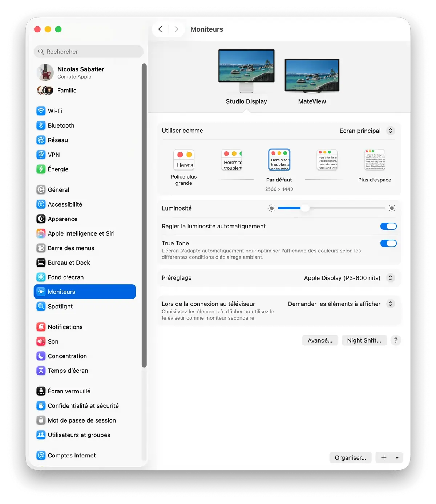Screen dimensions: 436x504
Task: Click the high brightness sun icon
Action: point(392,208)
